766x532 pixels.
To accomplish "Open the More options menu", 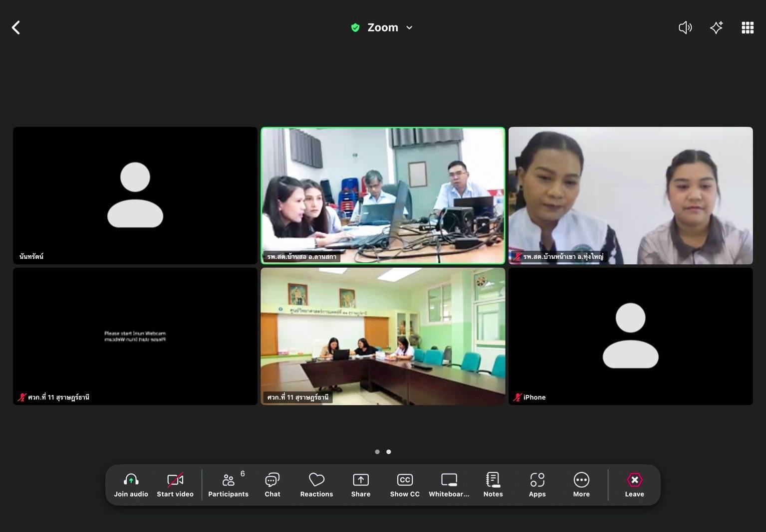I will (581, 485).
